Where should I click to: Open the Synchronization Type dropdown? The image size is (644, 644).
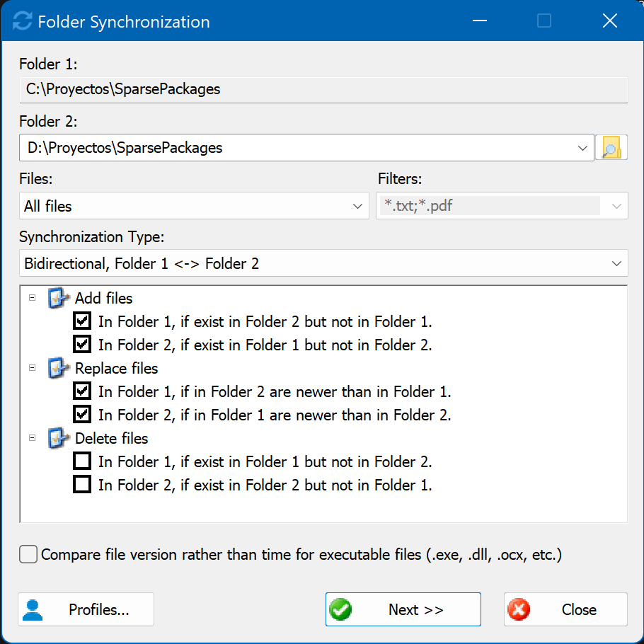click(x=323, y=263)
